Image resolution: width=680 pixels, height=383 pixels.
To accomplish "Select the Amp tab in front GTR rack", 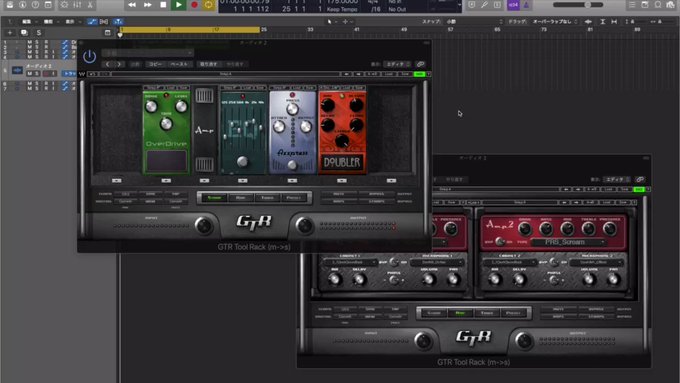I will click(241, 198).
